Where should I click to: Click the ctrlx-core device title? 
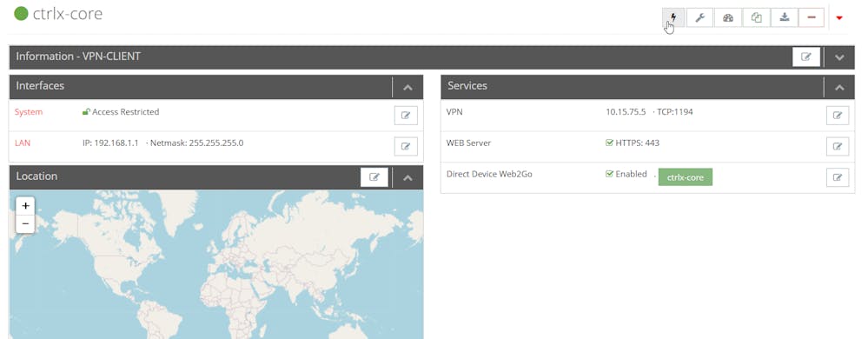[68, 14]
